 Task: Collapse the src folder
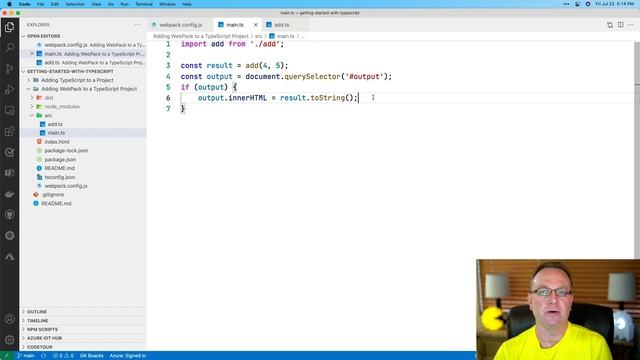pyautogui.click(x=48, y=116)
